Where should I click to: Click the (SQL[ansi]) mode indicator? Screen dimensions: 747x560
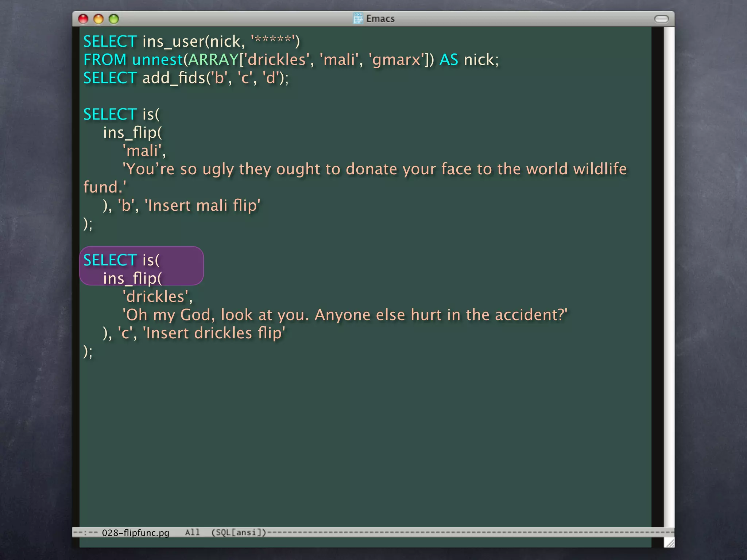239,533
